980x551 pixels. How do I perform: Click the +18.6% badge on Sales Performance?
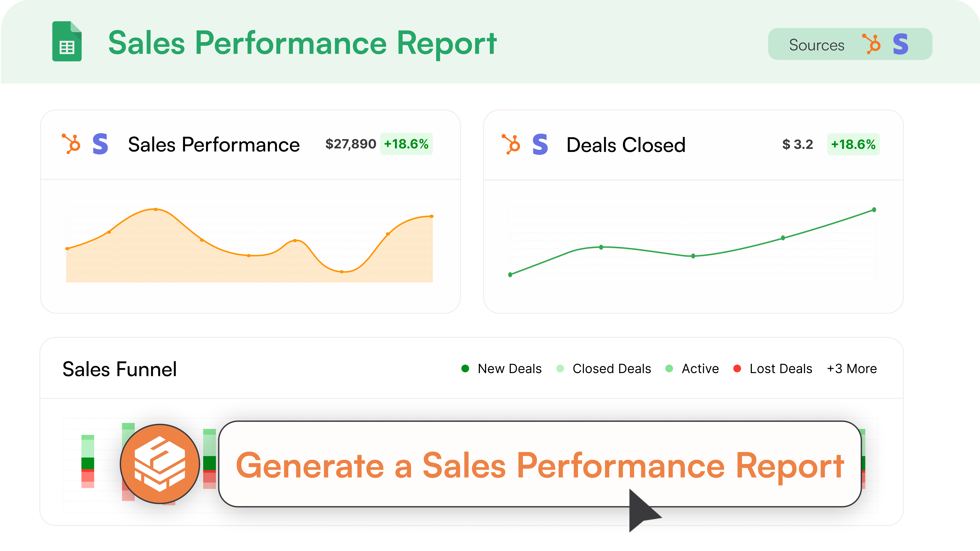coord(406,144)
